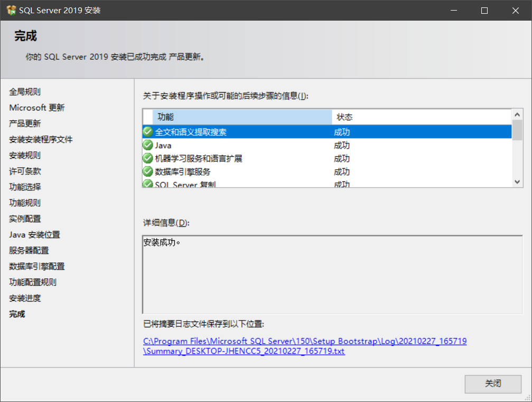This screenshot has width=532, height=402.
Task: Click the 关闭 button
Action: (x=493, y=384)
